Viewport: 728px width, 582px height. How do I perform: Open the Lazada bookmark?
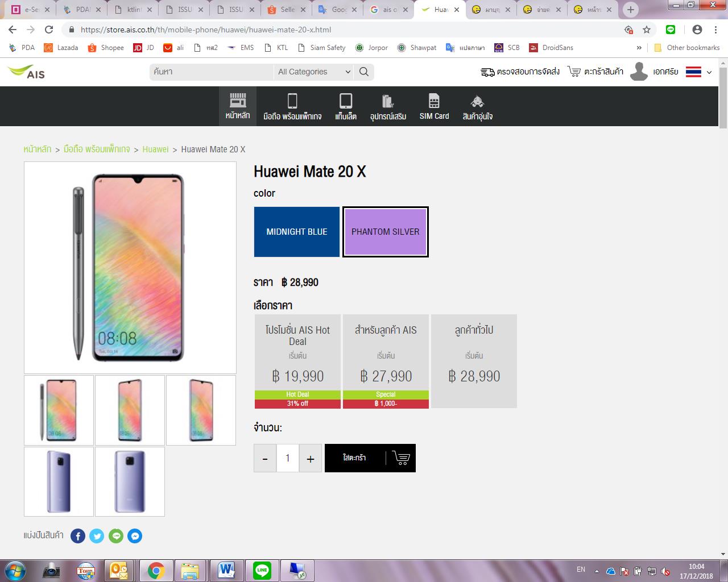click(61, 48)
